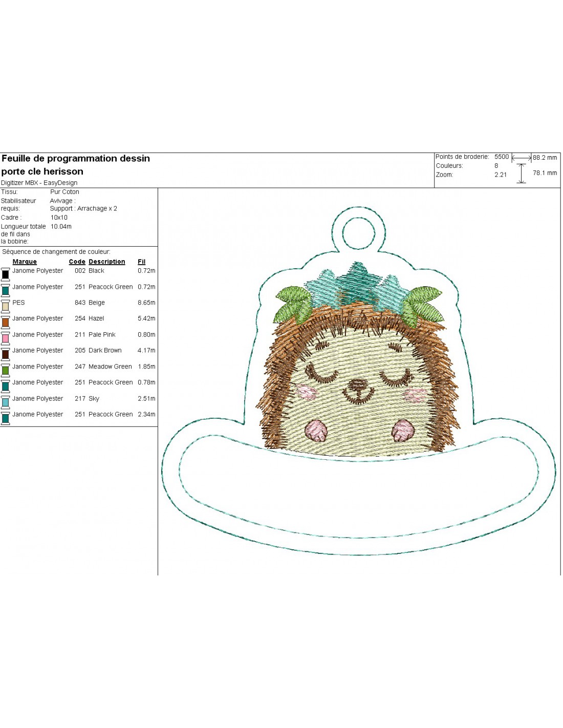Click the 'porte cle herisson' design name

(42, 172)
